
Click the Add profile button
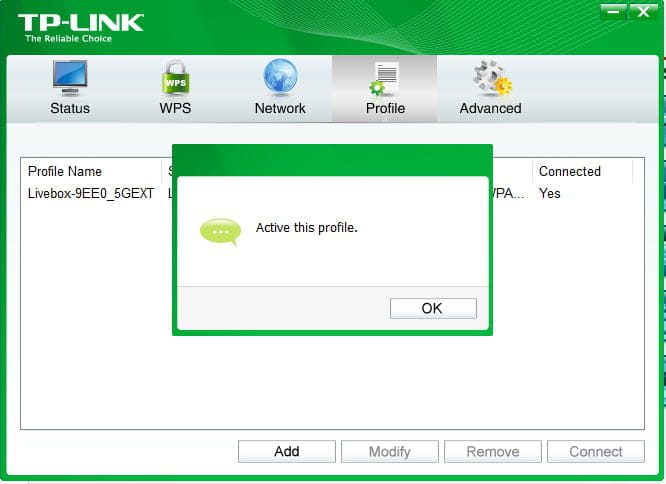point(287,451)
